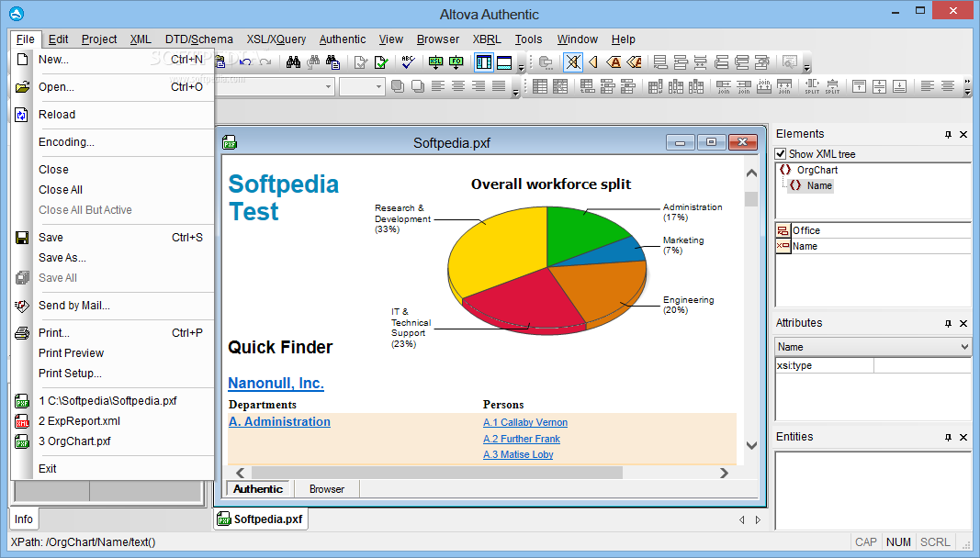This screenshot has width=980, height=558.
Task: Open A.1 Callaby Vernon person link
Action: (x=525, y=422)
